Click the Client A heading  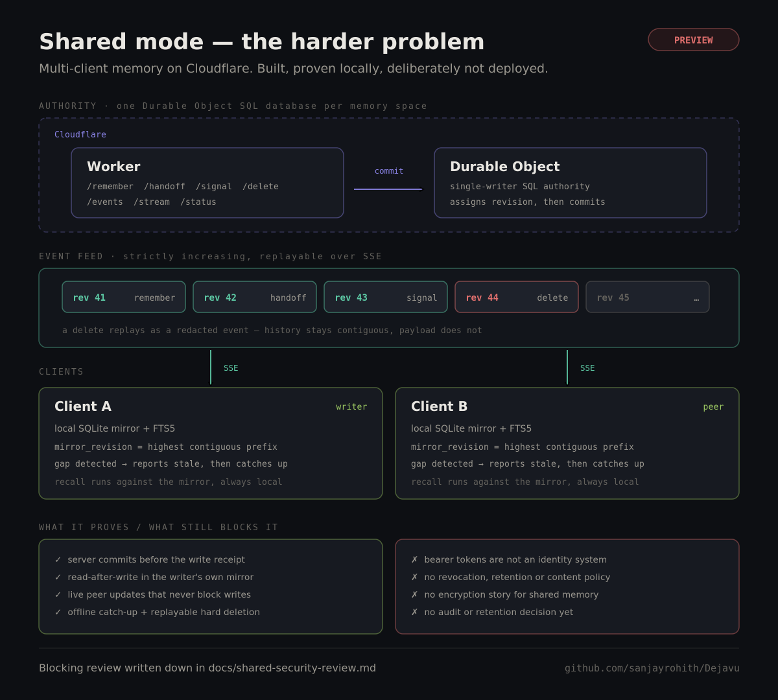pyautogui.click(x=83, y=406)
